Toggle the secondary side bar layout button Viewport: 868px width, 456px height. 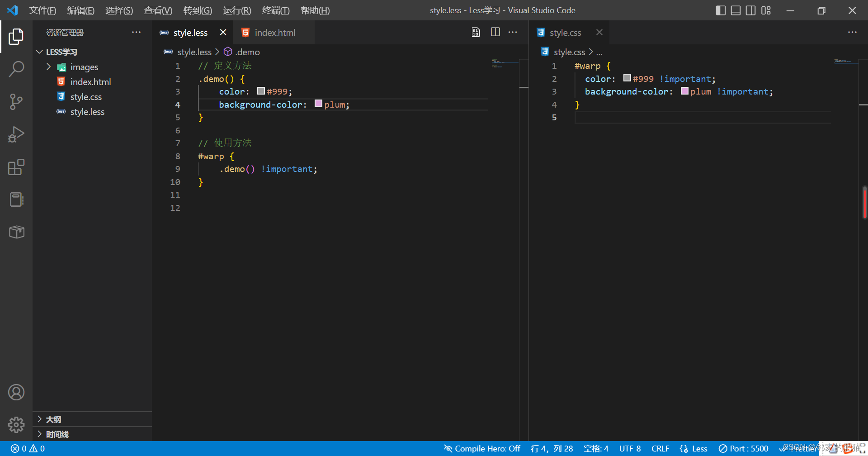(x=750, y=10)
